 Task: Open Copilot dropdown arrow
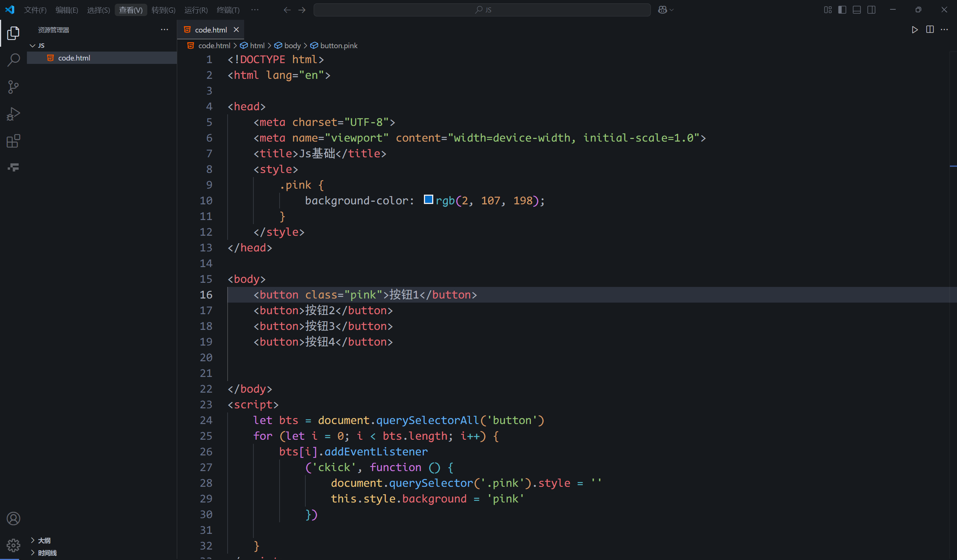pos(672,10)
